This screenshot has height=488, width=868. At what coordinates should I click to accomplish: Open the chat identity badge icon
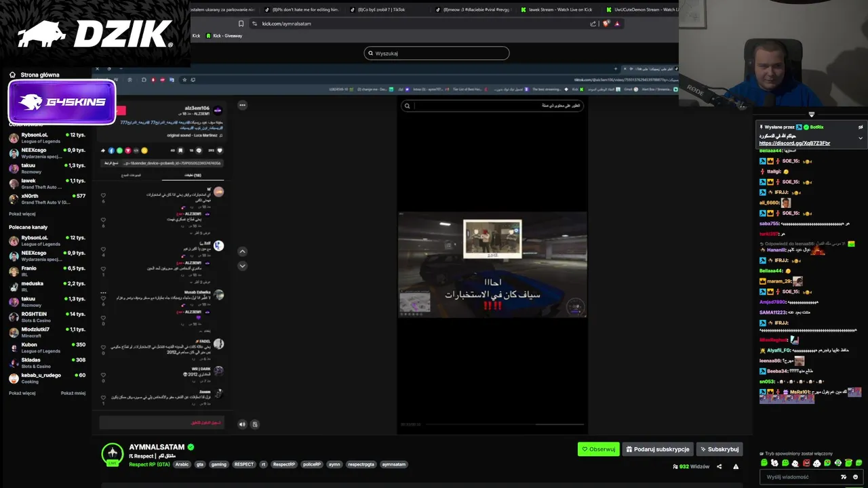(844, 477)
